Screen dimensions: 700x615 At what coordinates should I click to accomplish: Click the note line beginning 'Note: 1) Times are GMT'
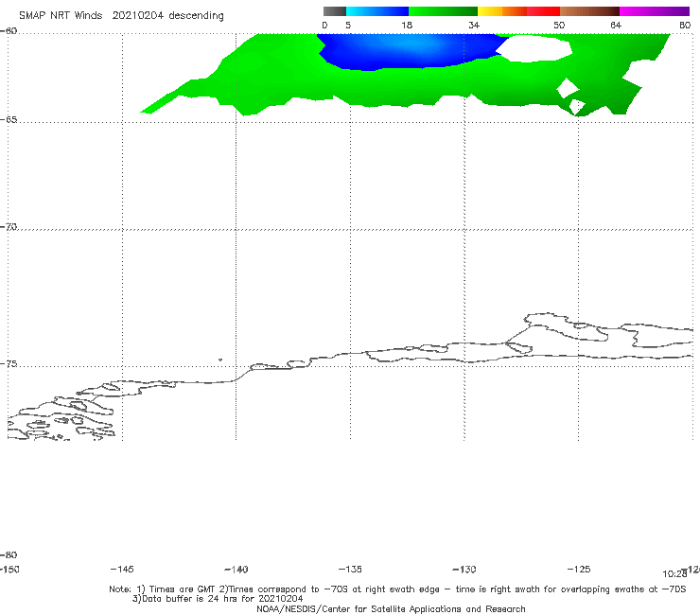pos(397,589)
